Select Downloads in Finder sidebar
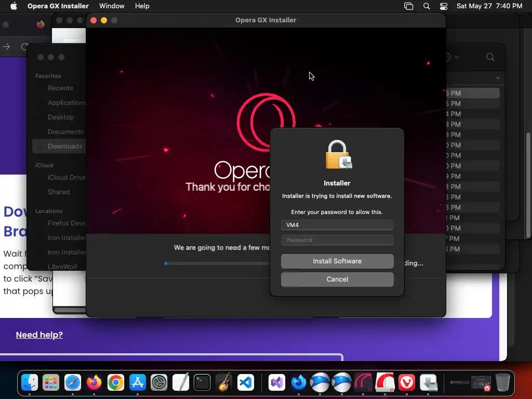 click(x=59, y=146)
